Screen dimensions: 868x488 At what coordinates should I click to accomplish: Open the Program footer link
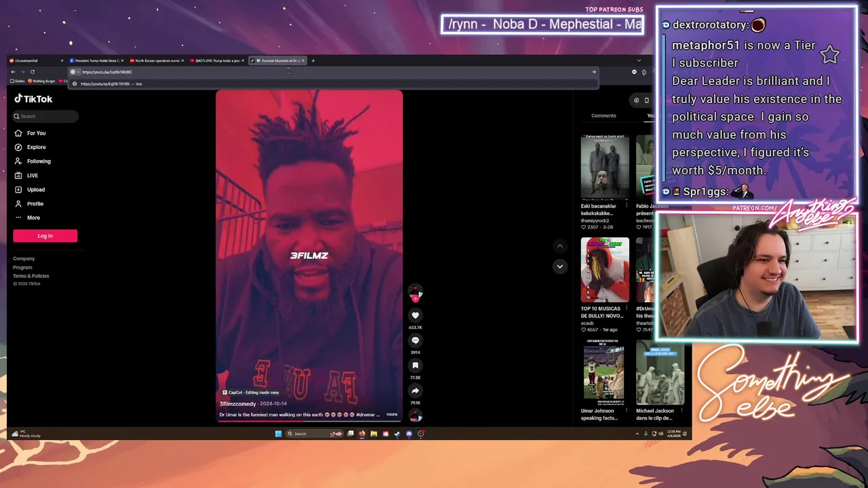tap(22, 267)
